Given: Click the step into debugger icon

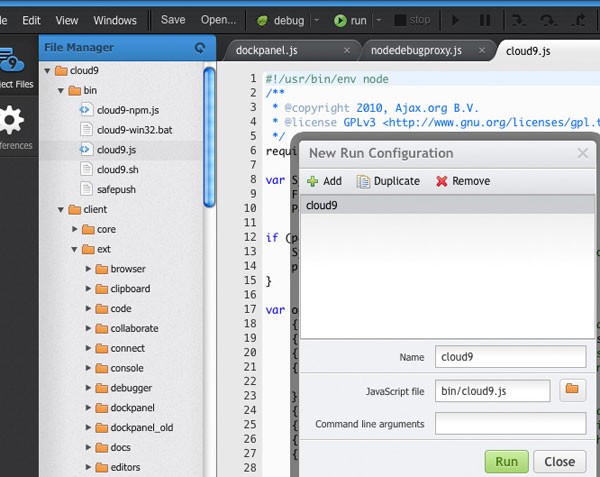Looking at the screenshot, I should [x=518, y=20].
